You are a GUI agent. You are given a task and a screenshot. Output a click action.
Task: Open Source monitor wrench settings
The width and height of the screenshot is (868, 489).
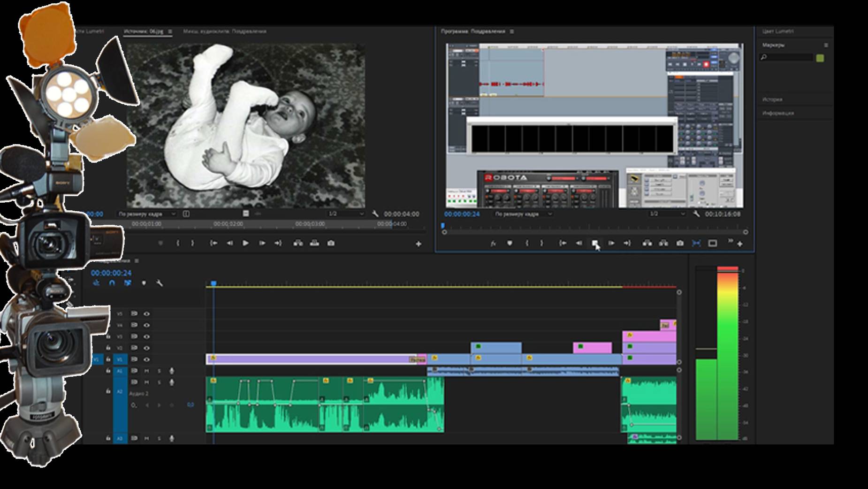375,214
